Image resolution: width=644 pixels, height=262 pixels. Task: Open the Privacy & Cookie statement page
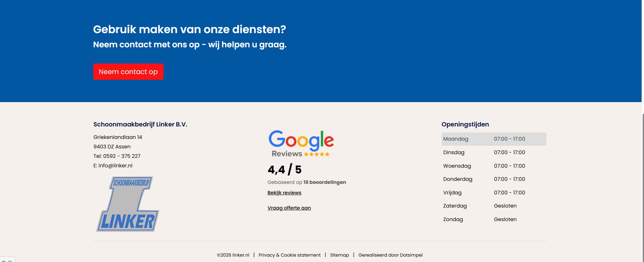coord(290,255)
